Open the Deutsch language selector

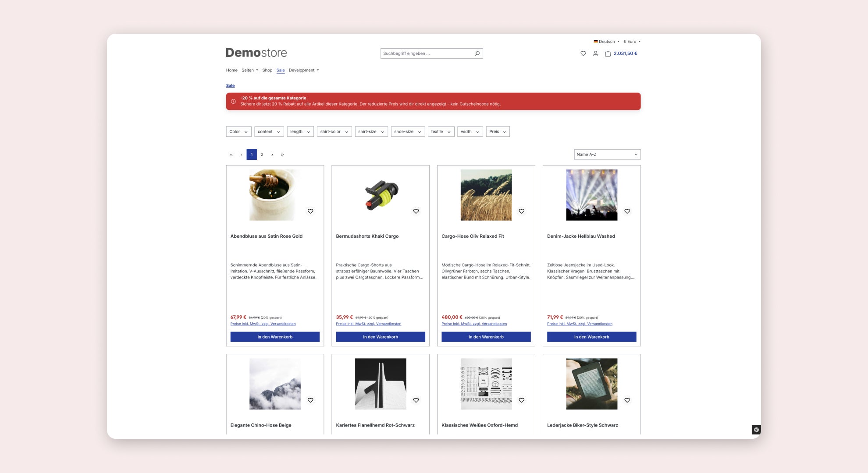tap(607, 42)
